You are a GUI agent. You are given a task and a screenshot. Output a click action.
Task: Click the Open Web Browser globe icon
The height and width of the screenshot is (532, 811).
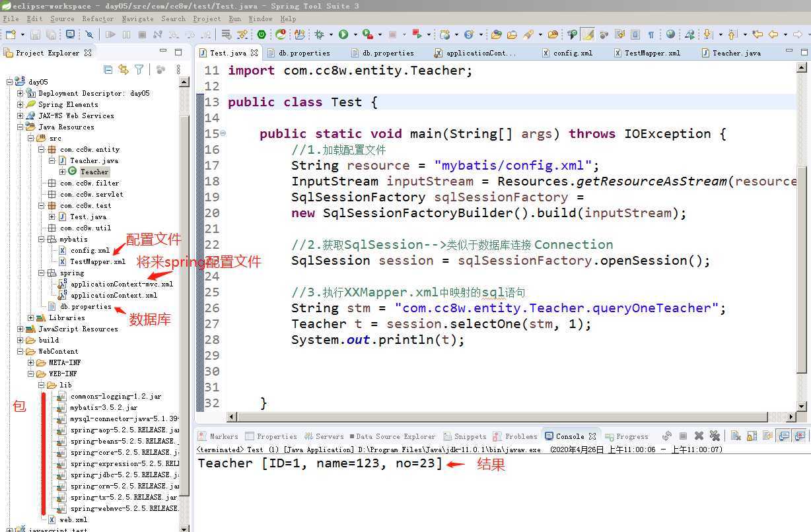[x=671, y=34]
